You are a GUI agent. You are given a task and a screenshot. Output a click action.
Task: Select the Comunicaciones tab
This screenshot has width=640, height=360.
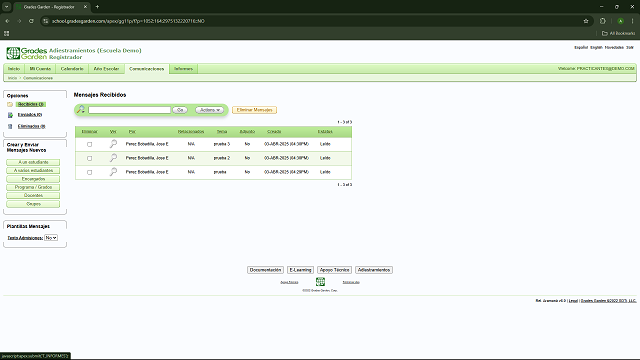coord(147,69)
